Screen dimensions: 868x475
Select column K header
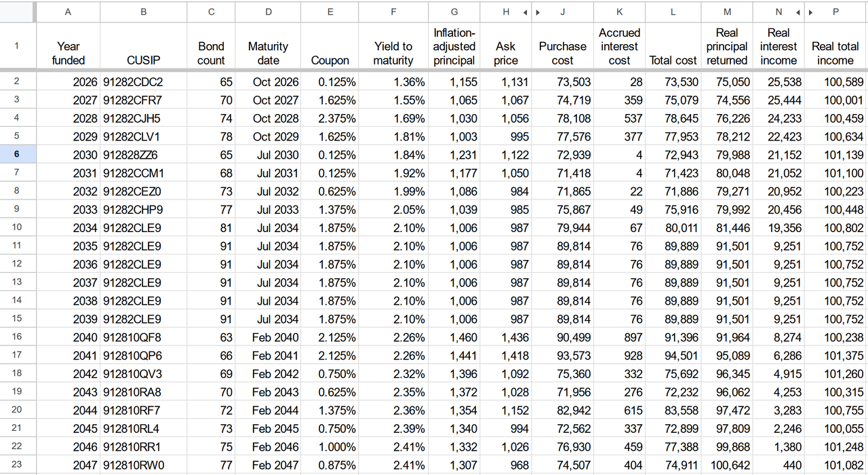[619, 12]
